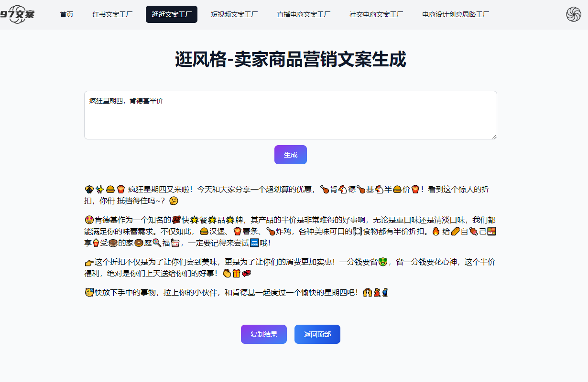Switch to 红书文案工厂 section

coord(112,14)
